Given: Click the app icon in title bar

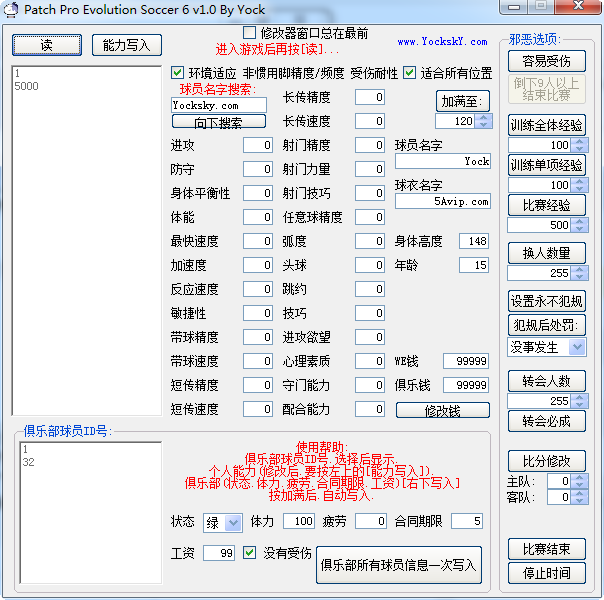Looking at the screenshot, I should tap(11, 9).
